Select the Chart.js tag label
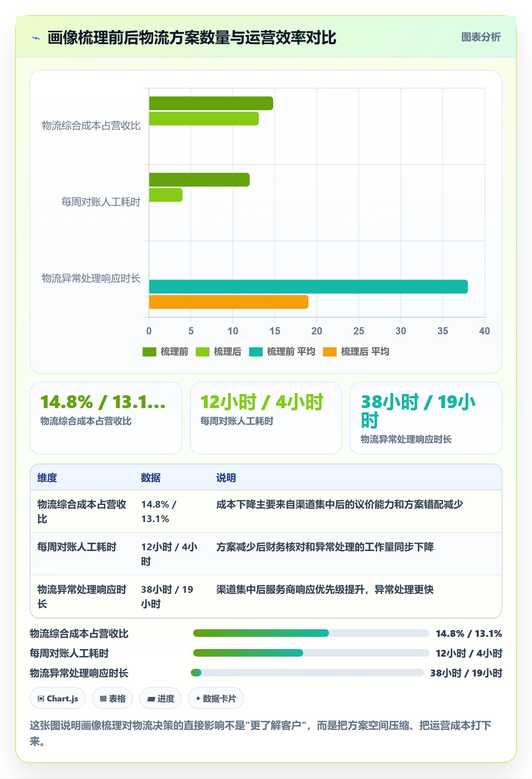This screenshot has width=532, height=779. point(62,698)
